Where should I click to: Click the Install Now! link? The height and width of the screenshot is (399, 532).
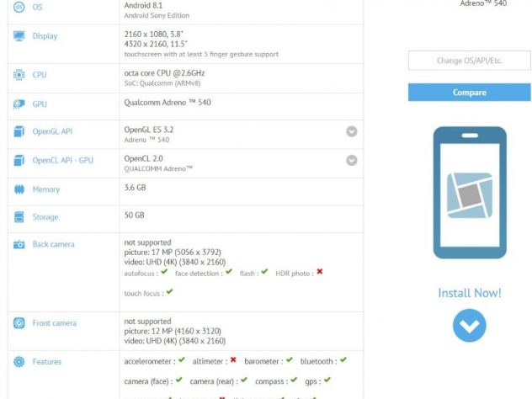tap(469, 293)
